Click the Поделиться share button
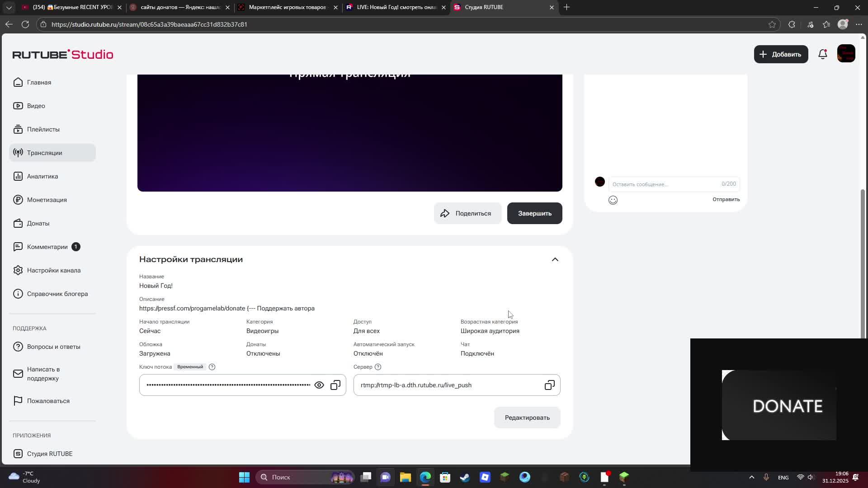 point(467,213)
